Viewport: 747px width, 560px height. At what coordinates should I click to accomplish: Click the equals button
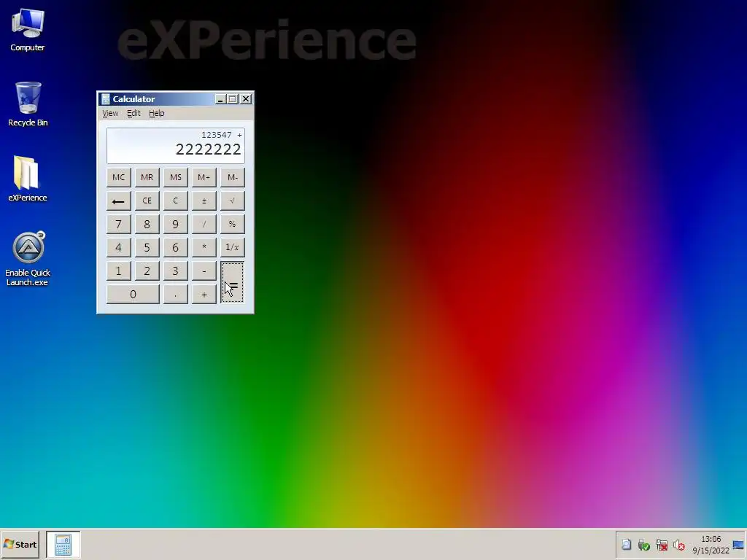[x=233, y=282]
